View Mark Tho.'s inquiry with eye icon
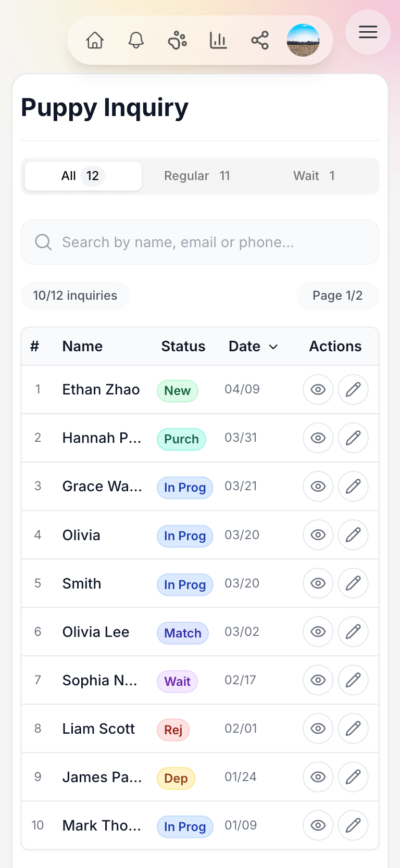 (318, 825)
